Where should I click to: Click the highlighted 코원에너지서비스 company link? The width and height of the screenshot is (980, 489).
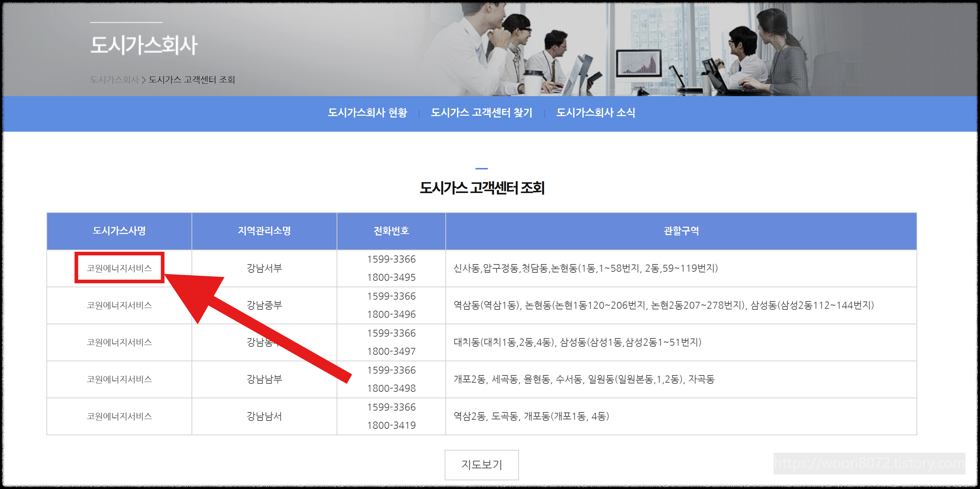(x=119, y=269)
